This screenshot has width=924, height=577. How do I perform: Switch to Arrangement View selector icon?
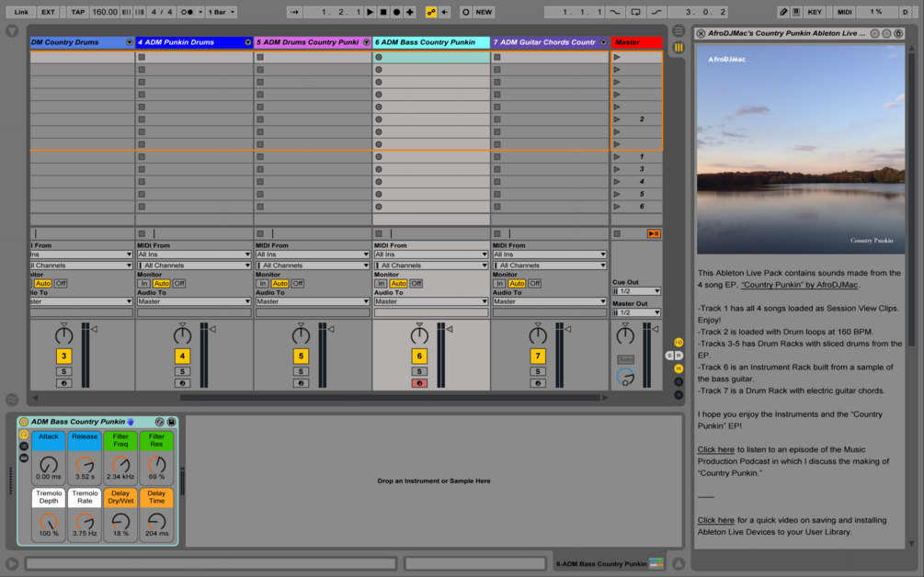[x=679, y=31]
